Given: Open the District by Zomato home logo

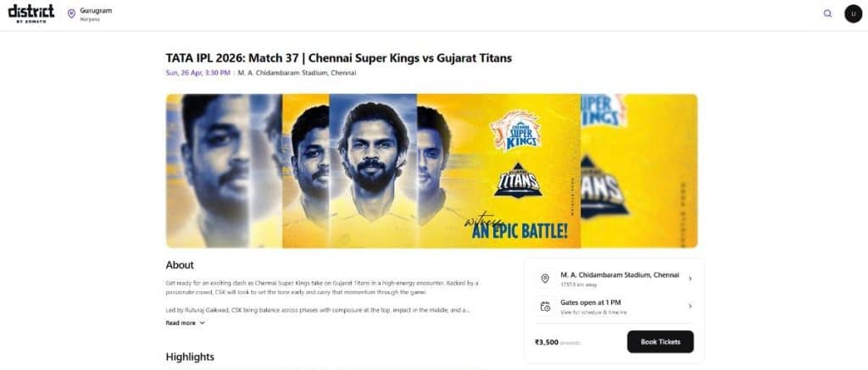Looking at the screenshot, I should (31, 14).
